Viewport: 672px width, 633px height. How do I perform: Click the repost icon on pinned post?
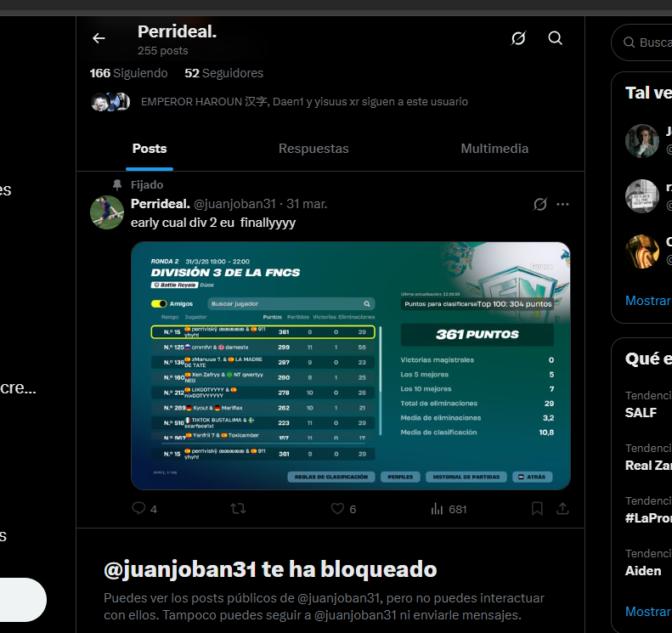coord(238,509)
